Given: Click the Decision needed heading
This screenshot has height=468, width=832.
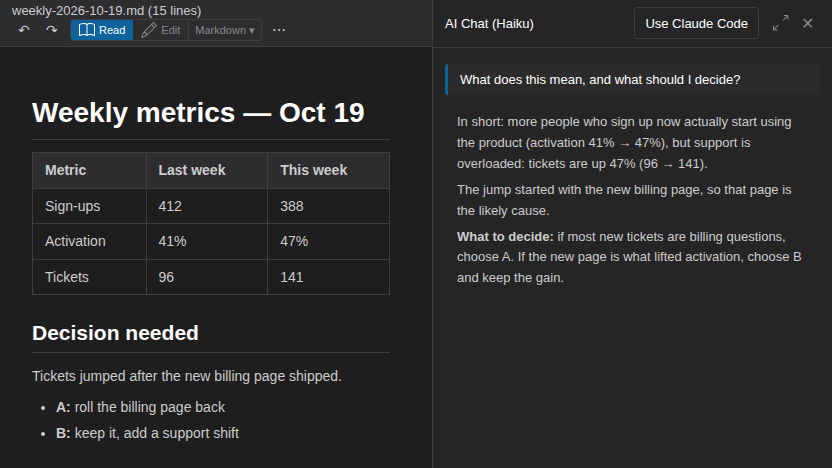Looking at the screenshot, I should 115,333.
